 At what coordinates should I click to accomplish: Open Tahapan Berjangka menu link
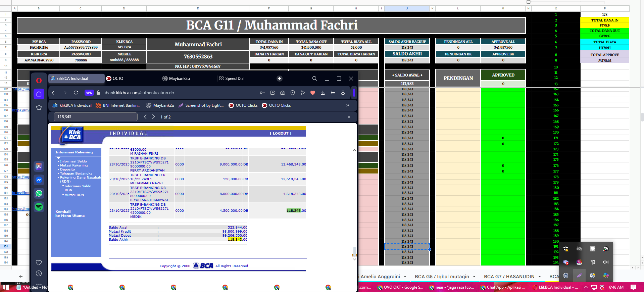point(76,174)
